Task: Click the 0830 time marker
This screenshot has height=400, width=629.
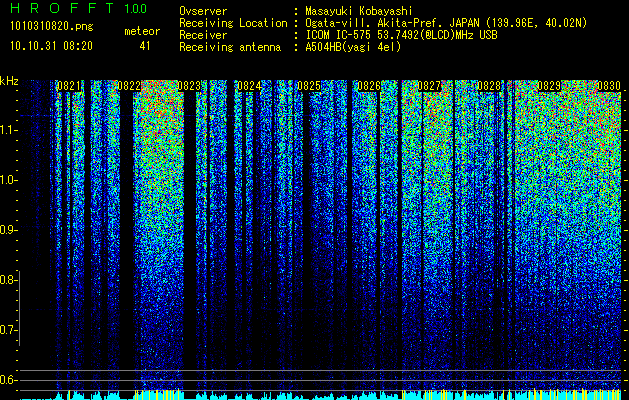Action: point(609,86)
